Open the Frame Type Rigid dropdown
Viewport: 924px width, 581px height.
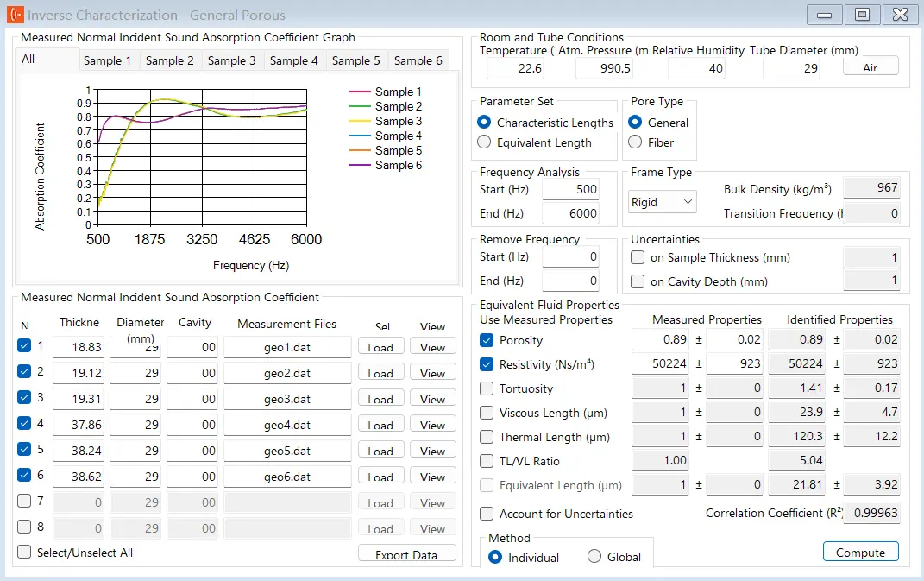coord(663,202)
